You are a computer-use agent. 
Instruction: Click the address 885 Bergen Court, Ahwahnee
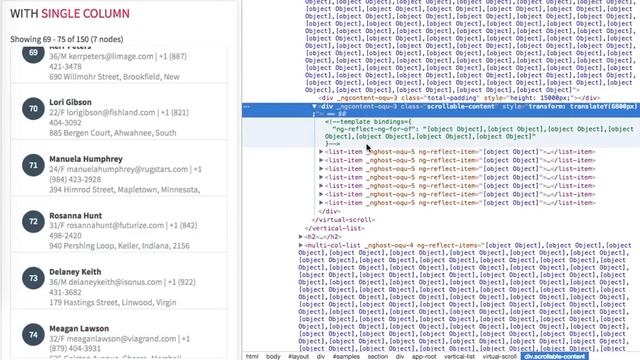point(113,133)
